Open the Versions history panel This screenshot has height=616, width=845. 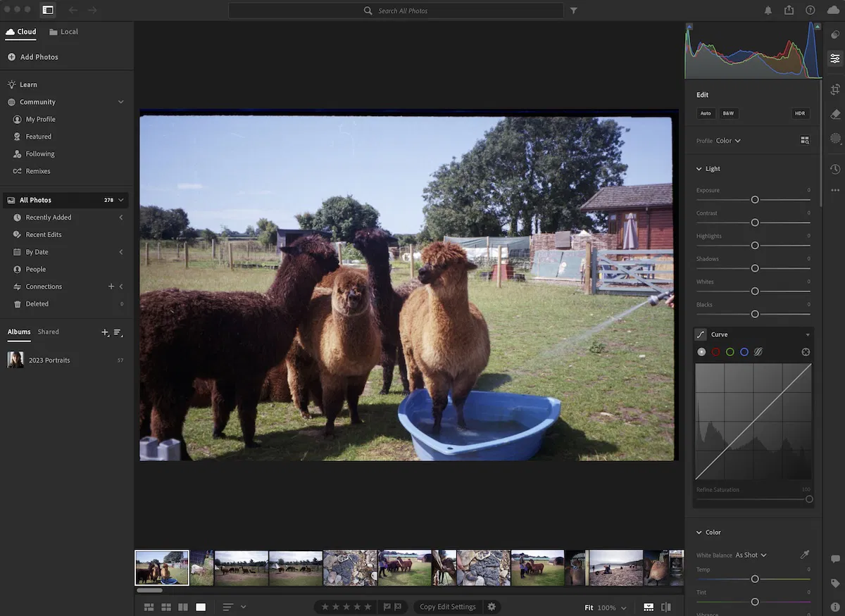[x=835, y=169]
